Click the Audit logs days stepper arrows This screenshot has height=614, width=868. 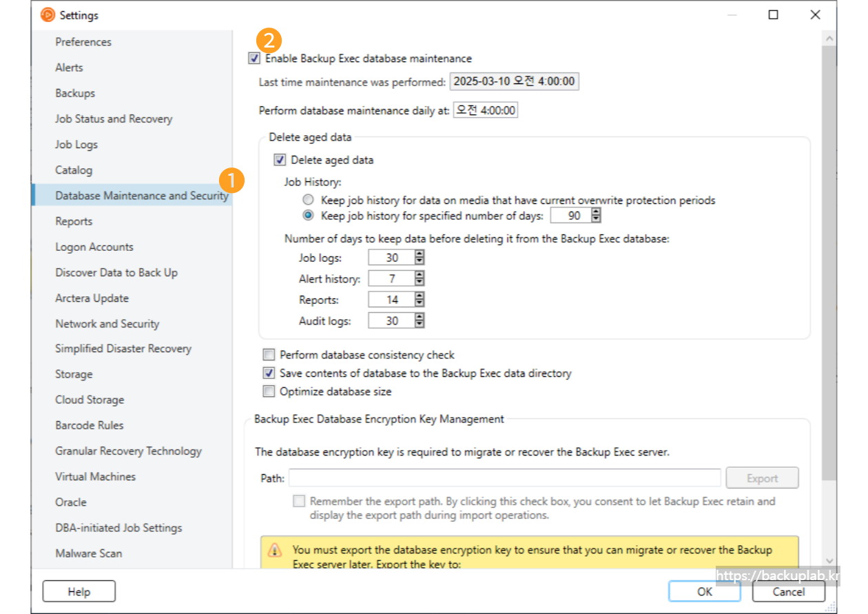click(420, 320)
